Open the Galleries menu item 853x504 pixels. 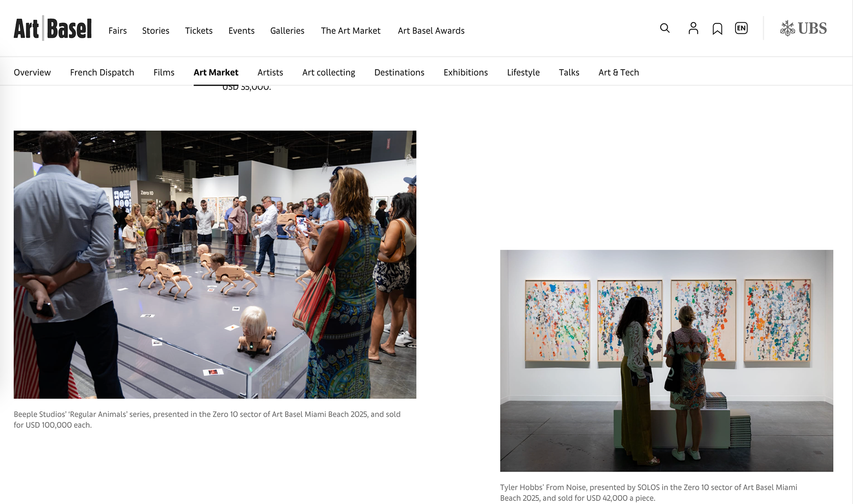287,31
